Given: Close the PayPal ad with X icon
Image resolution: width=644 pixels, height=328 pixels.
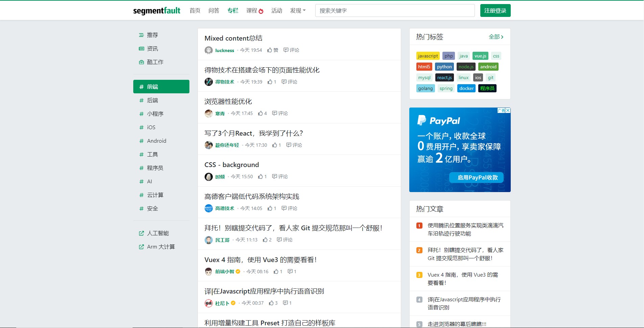Looking at the screenshot, I should pyautogui.click(x=508, y=111).
